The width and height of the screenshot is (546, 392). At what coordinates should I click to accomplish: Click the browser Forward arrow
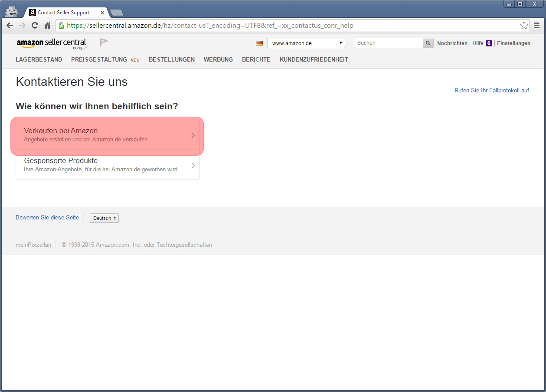(x=23, y=26)
